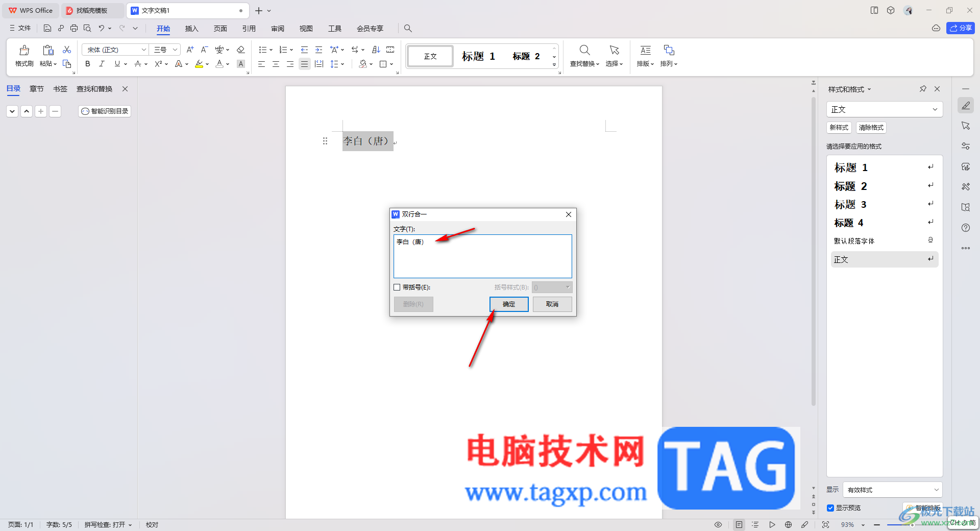Click the decrease indent icon

click(305, 50)
